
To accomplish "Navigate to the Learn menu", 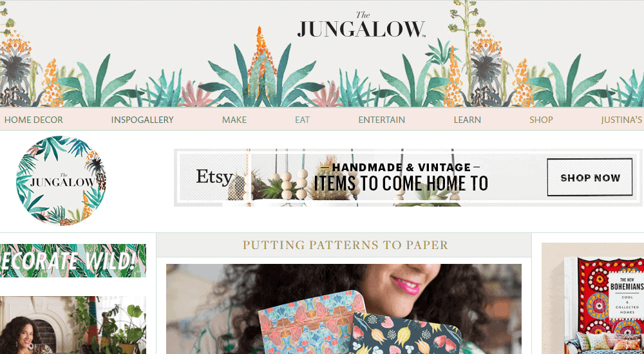I will (x=467, y=120).
